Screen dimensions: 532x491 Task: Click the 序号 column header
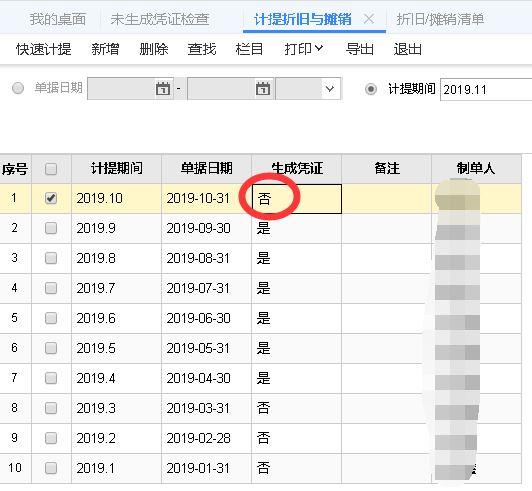click(x=15, y=169)
